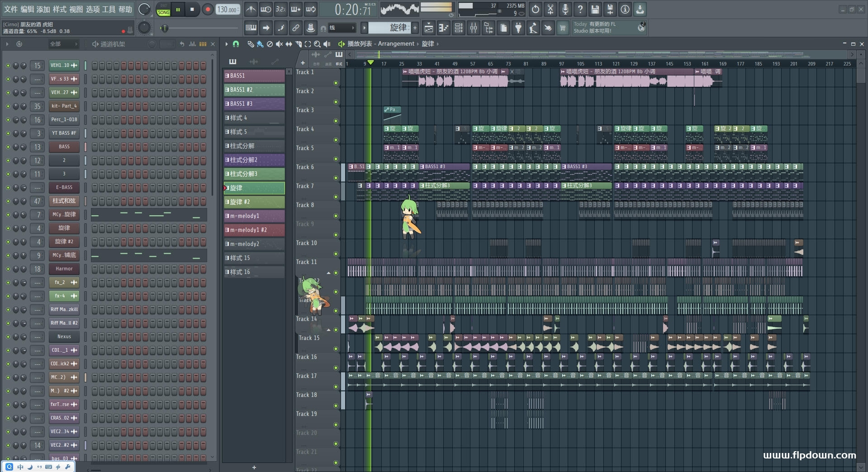
Task: Open the plugin database plug icon
Action: pyautogui.click(x=518, y=28)
